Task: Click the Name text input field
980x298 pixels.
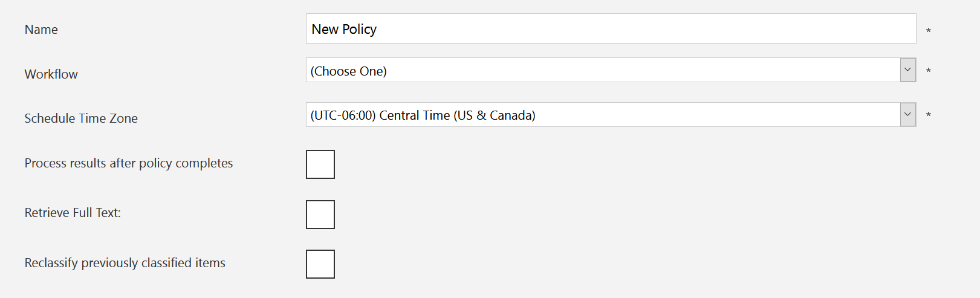Action: 611,29
